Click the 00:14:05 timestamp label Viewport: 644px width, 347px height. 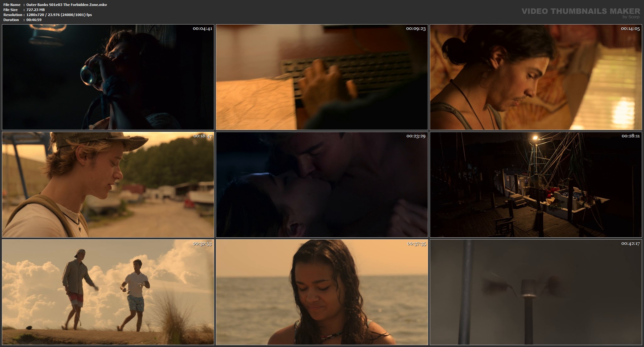click(x=630, y=29)
